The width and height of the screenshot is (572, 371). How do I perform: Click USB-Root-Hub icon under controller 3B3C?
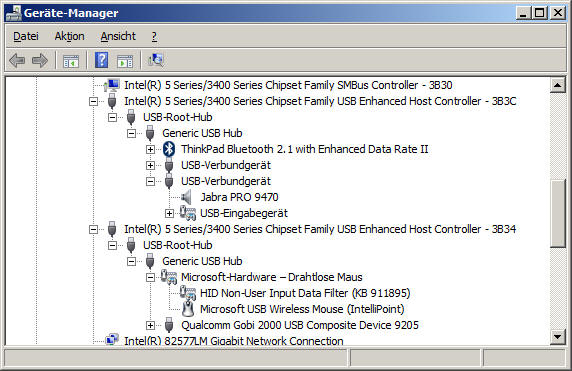pos(131,117)
